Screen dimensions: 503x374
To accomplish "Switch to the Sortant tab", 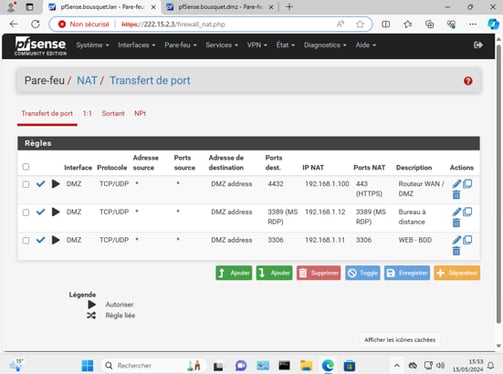I will (x=113, y=113).
